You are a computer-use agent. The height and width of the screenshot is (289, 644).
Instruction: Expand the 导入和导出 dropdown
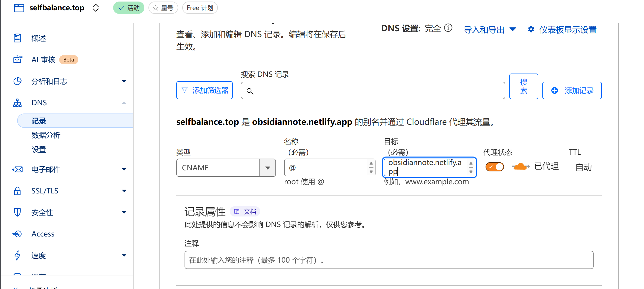pyautogui.click(x=490, y=30)
